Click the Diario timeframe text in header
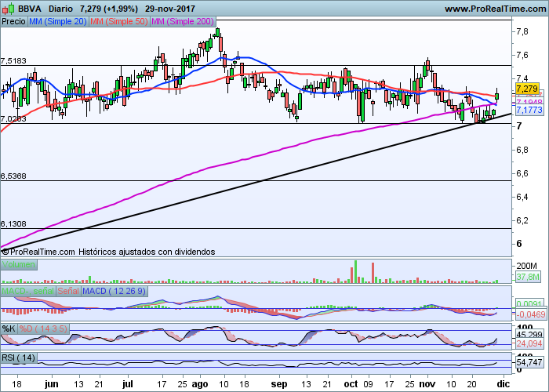 (x=62, y=8)
